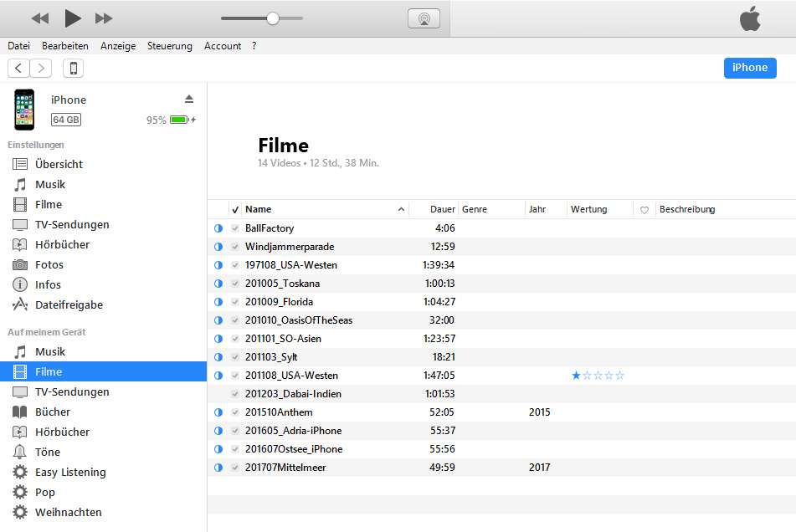This screenshot has width=796, height=532.
Task: Go back with the left arrow button
Action: point(18,68)
